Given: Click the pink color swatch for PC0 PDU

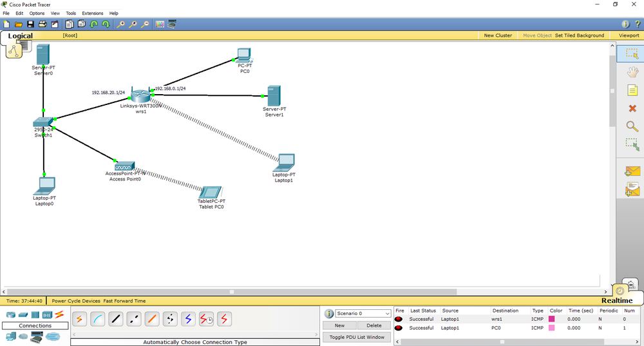Looking at the screenshot, I should 551,328.
